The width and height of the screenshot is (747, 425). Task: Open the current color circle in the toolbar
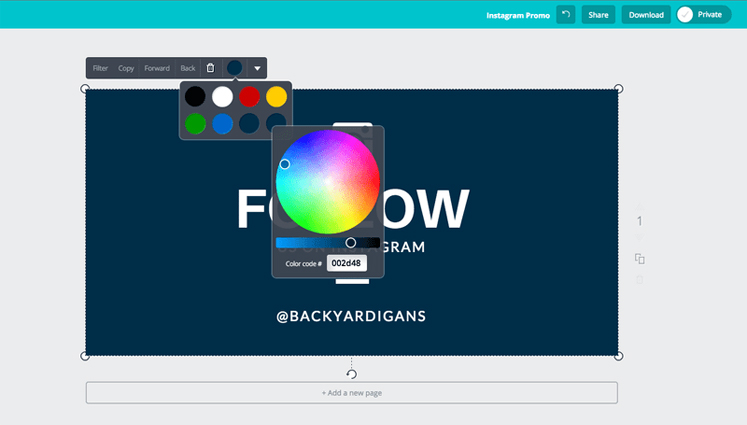234,68
